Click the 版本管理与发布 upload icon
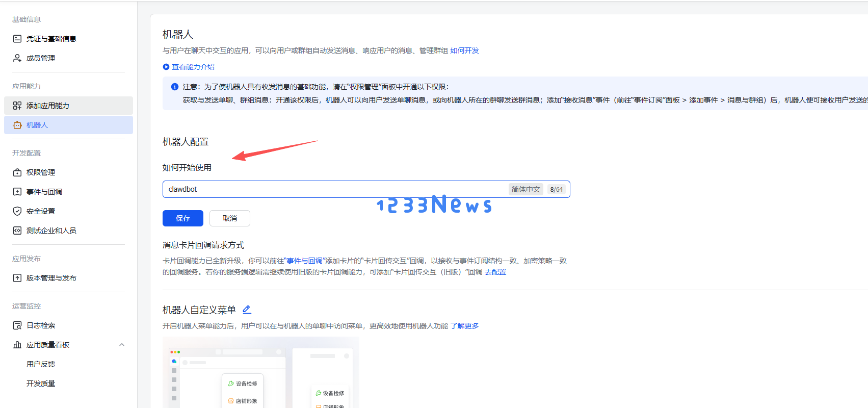868x408 pixels. pos(17,278)
